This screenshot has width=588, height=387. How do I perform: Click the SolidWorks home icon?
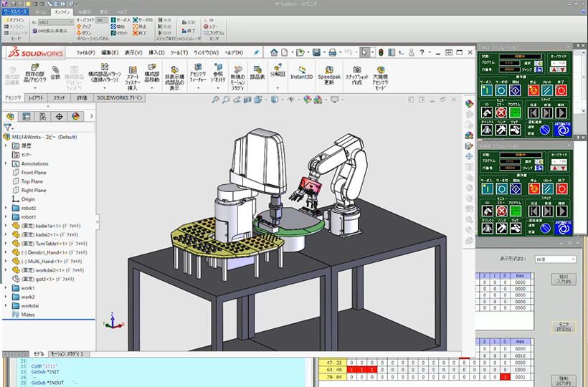pos(275,52)
